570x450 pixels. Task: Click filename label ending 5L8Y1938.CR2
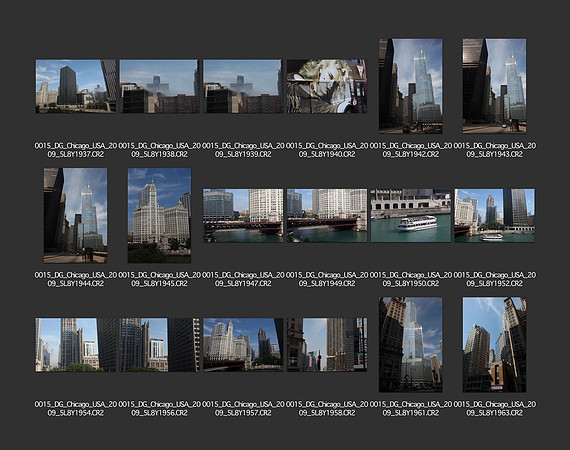(160, 150)
